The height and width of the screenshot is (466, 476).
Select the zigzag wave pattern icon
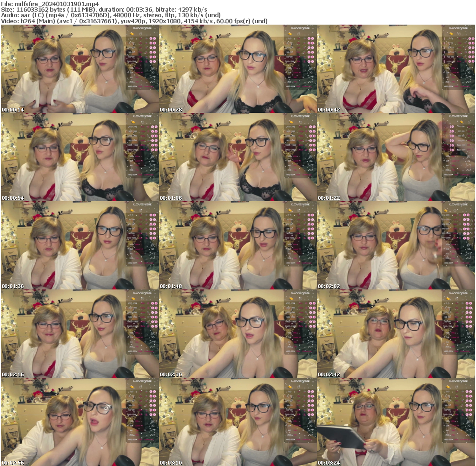click(152, 82)
